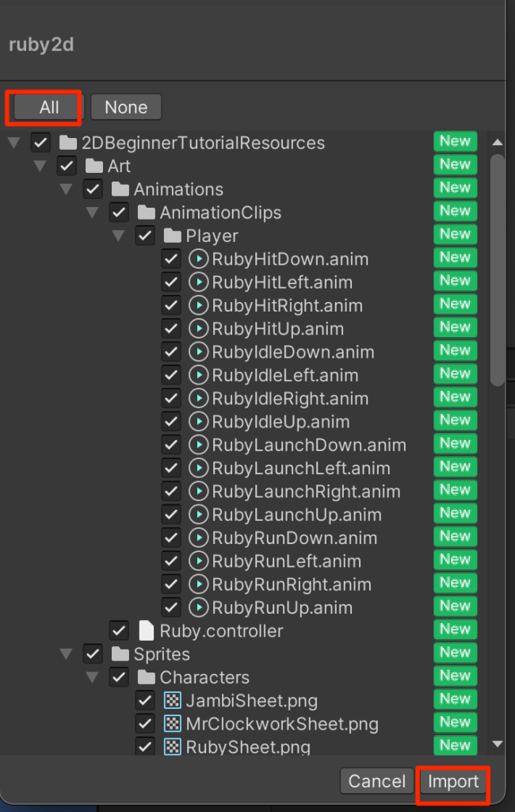Image resolution: width=515 pixels, height=812 pixels.
Task: Click the RubyLaunchLeft.anim animation clip icon
Action: [x=198, y=468]
